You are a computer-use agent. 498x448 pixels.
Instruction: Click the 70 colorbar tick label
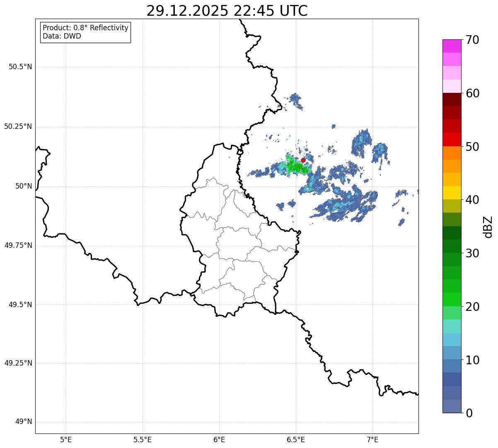pos(472,40)
